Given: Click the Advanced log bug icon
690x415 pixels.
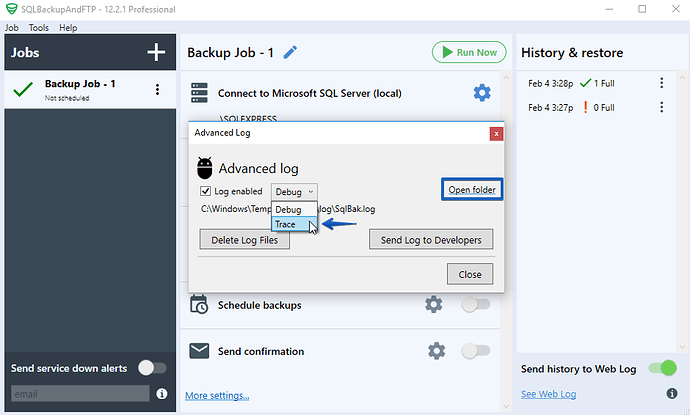Looking at the screenshot, I should click(x=205, y=168).
